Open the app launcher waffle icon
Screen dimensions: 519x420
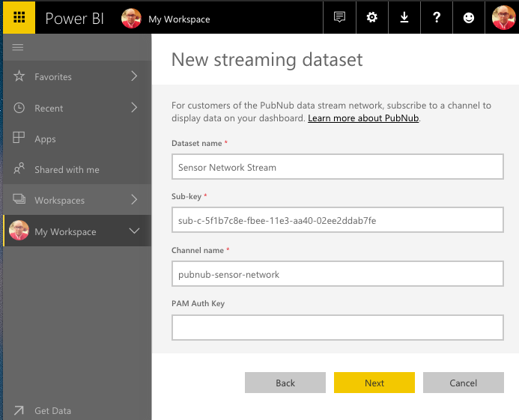point(19,17)
